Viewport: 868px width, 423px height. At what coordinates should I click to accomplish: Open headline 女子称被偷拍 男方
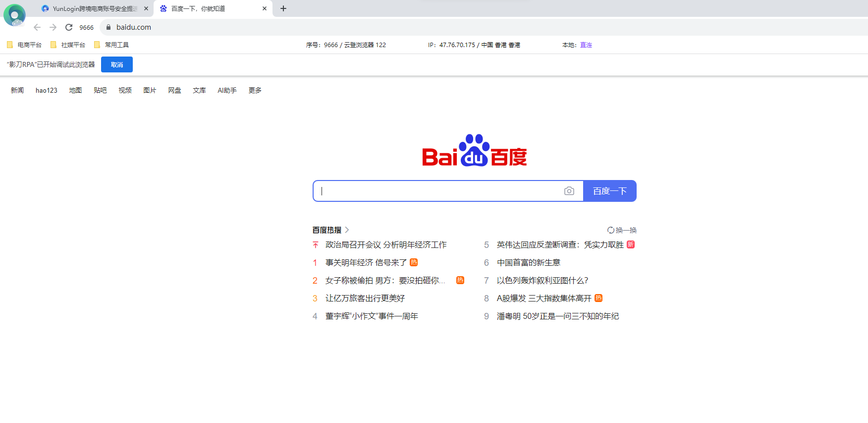(385, 280)
